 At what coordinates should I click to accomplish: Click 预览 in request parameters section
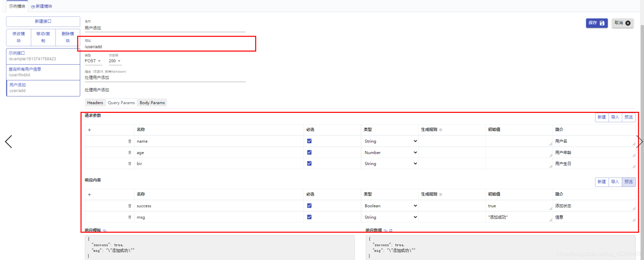(628, 117)
